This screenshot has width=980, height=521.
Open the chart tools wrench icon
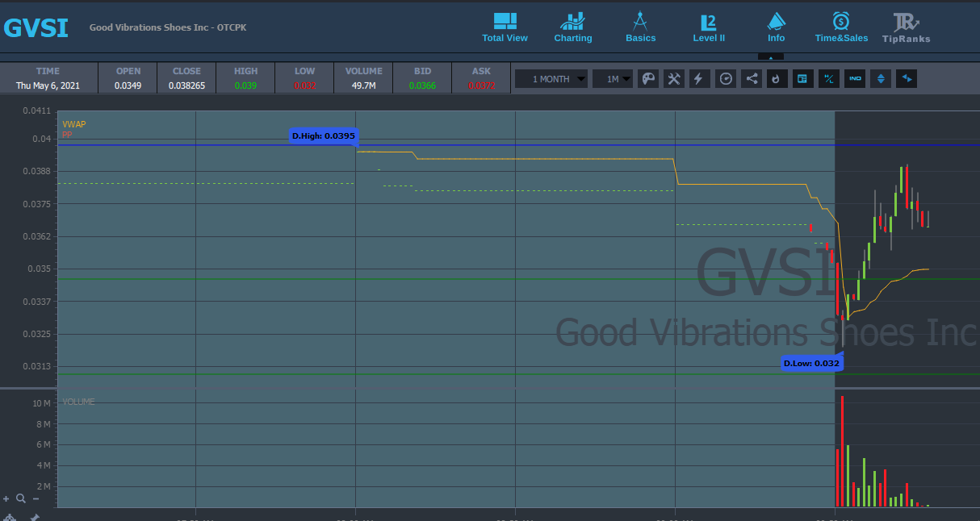pyautogui.click(x=674, y=79)
